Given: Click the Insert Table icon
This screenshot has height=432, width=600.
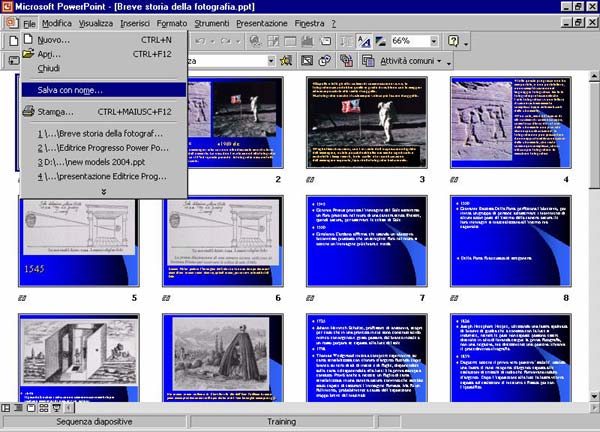Looking at the screenshot, I should coord(290,41).
